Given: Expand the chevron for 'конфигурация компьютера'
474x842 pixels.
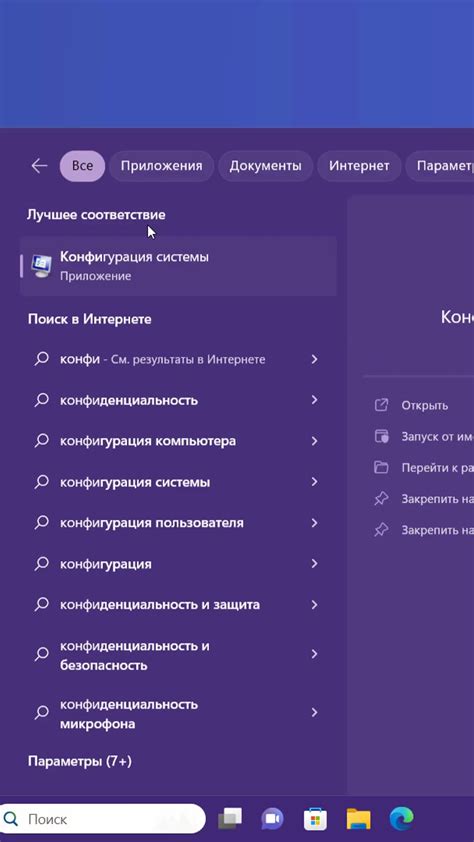Looking at the screenshot, I should click(315, 441).
